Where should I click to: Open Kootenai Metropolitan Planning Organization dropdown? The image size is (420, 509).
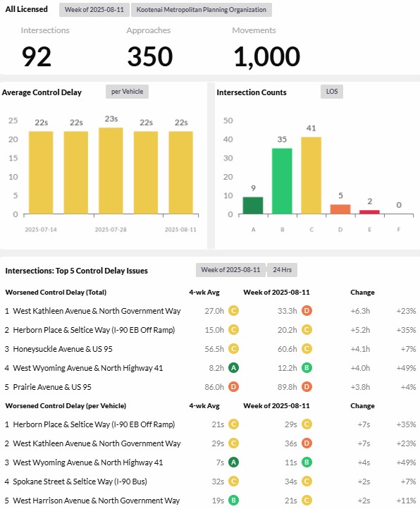(202, 10)
